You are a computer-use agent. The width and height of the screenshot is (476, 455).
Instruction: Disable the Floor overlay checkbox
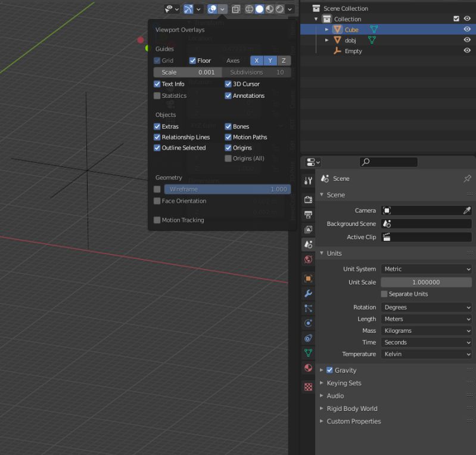pyautogui.click(x=192, y=60)
